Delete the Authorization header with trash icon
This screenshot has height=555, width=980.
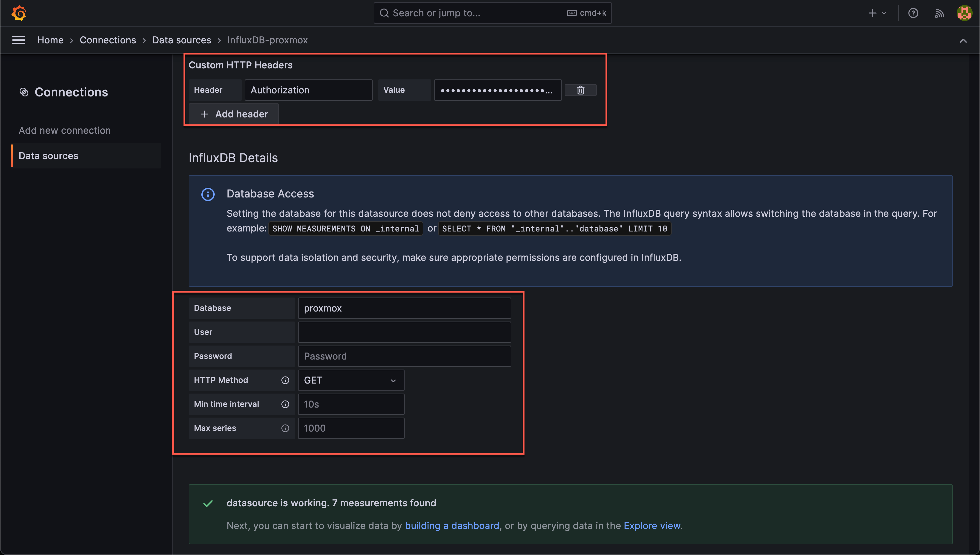tap(580, 90)
